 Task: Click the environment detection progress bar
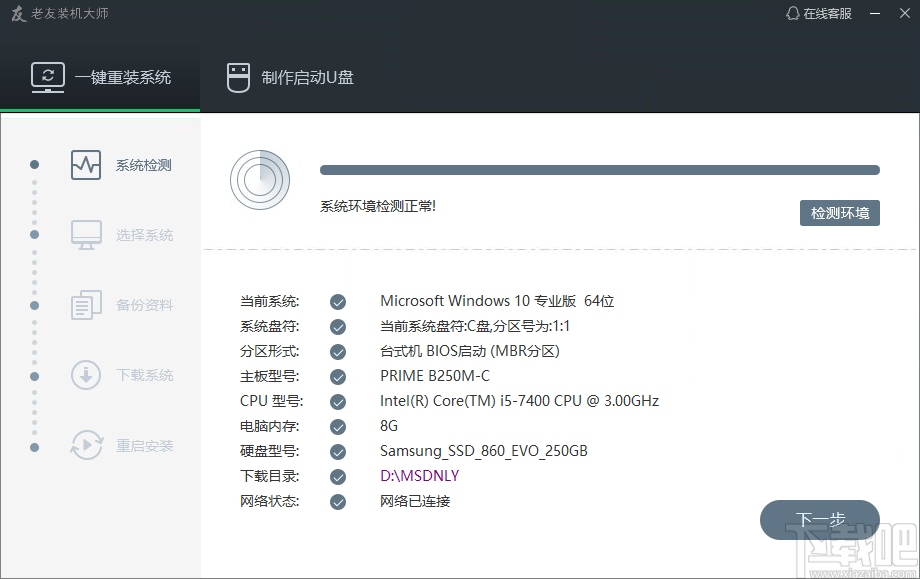[x=599, y=170]
